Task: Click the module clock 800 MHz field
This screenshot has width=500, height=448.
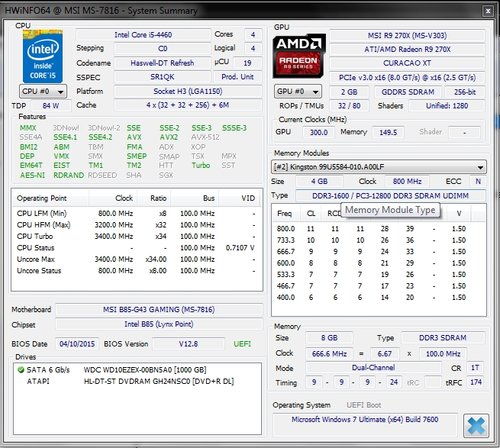Action: pos(407,182)
